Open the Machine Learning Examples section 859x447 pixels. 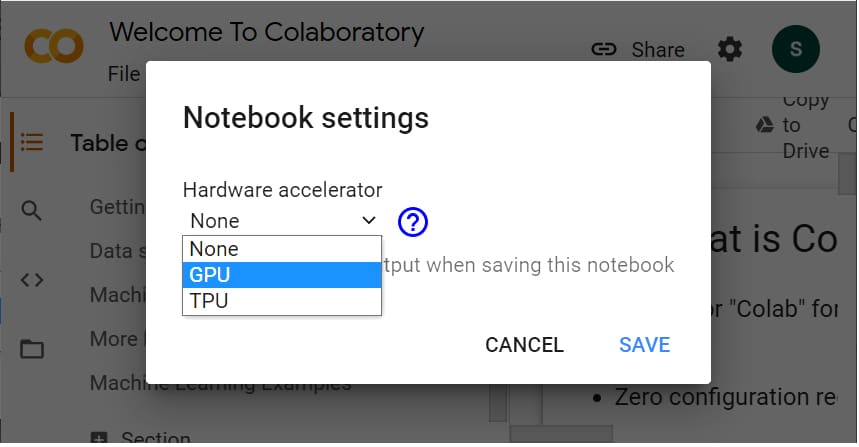[x=220, y=383]
